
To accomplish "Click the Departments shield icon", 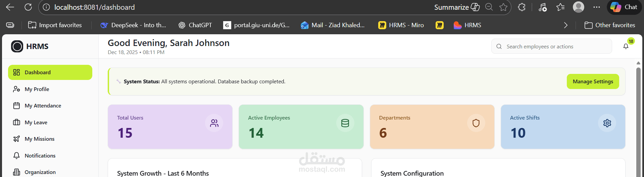I will 476,123.
